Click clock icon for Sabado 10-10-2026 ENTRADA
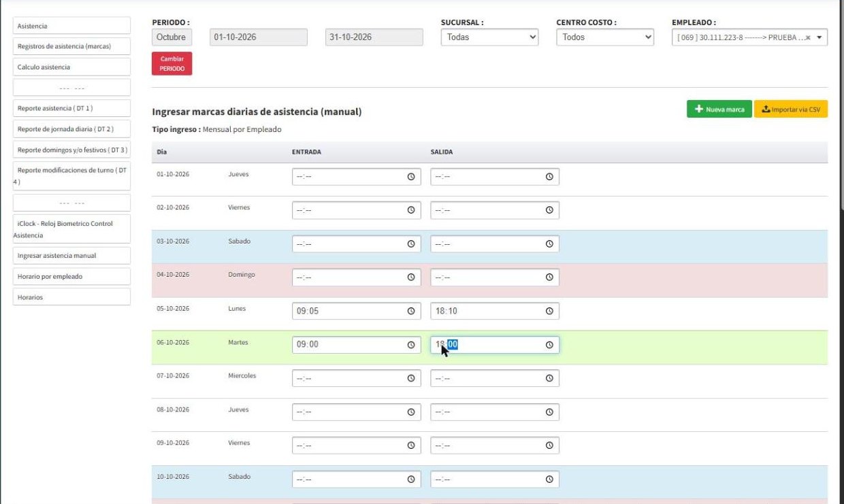844x504 pixels. pyautogui.click(x=411, y=480)
